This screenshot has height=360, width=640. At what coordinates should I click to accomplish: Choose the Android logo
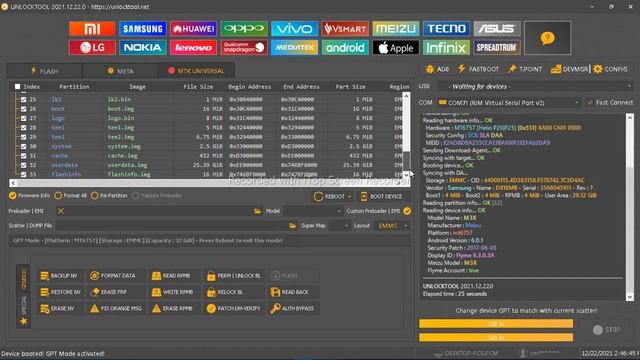345,47
